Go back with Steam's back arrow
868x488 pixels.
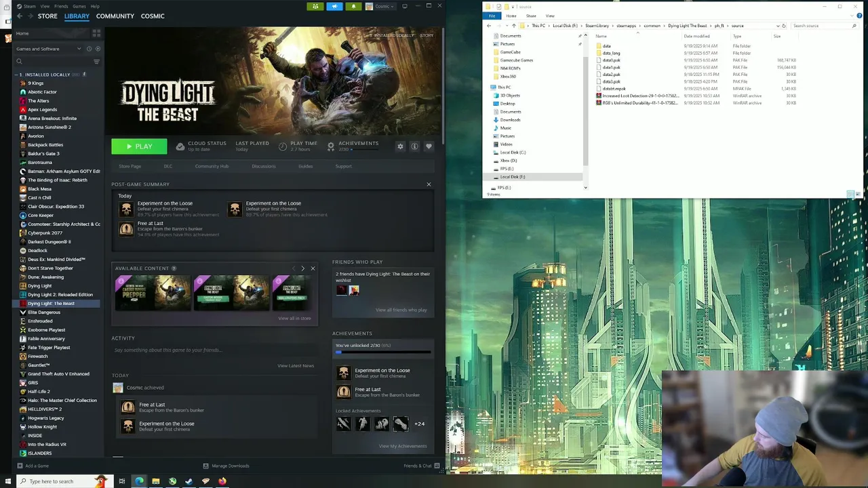(19, 16)
